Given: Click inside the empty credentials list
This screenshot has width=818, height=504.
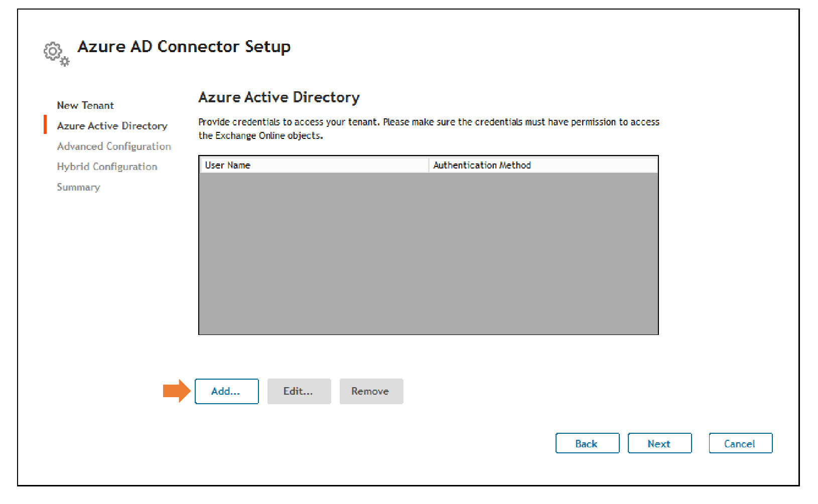Looking at the screenshot, I should [429, 253].
